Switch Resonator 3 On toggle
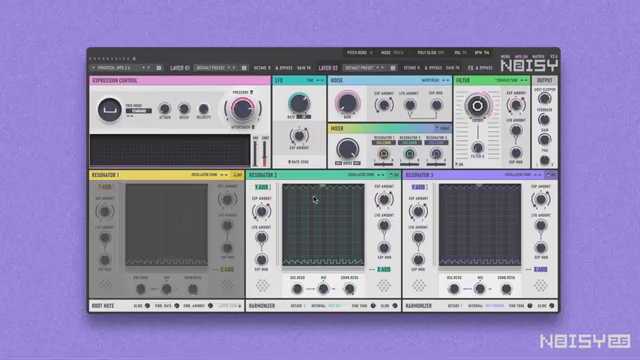640x360 pixels. tap(551, 175)
